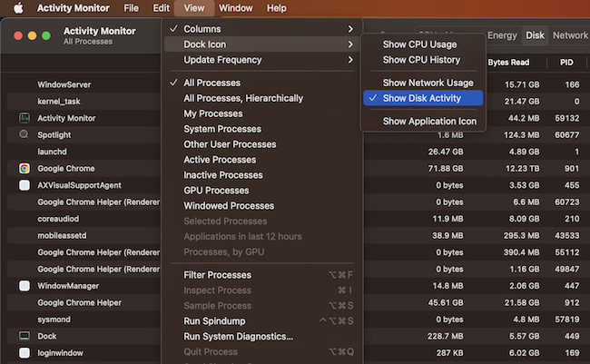Select Inactive Processes menu item
The width and height of the screenshot is (590, 364).
tap(262, 175)
